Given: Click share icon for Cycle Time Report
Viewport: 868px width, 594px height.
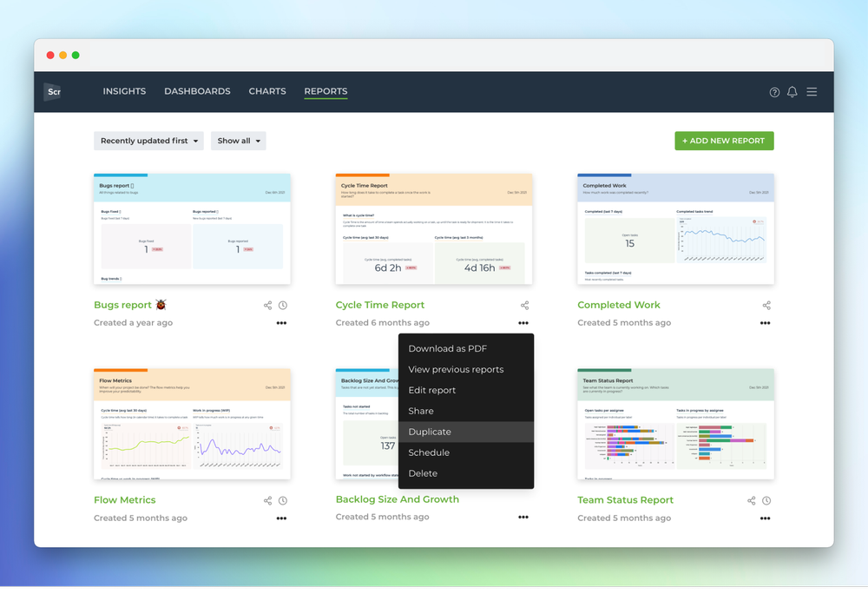Looking at the screenshot, I should point(525,306).
